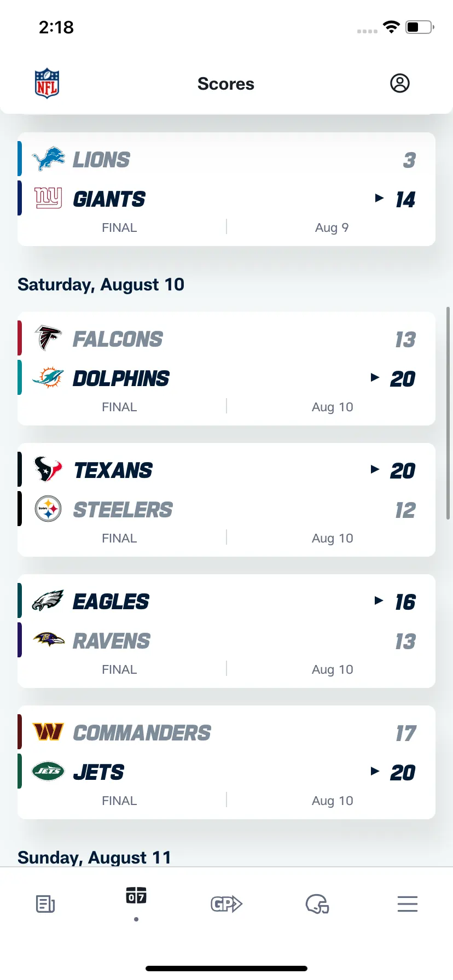Image resolution: width=453 pixels, height=980 pixels.
Task: Open the user profile icon
Action: (x=400, y=83)
